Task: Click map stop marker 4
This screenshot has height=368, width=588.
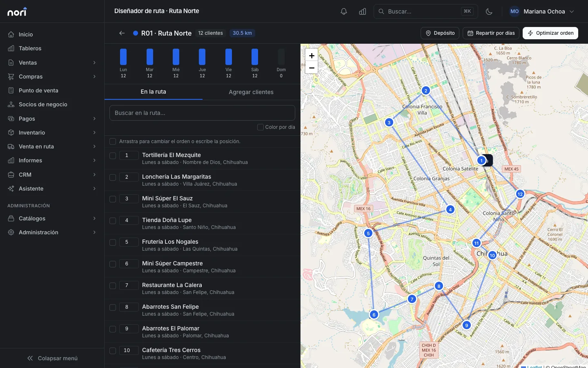Action: (x=450, y=210)
